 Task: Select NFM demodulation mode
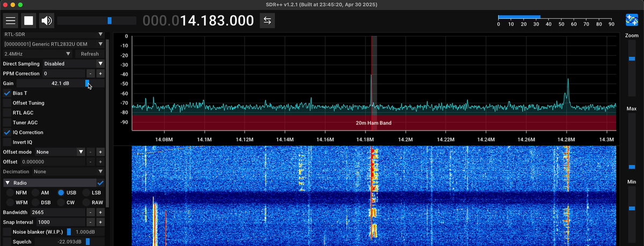(10, 192)
